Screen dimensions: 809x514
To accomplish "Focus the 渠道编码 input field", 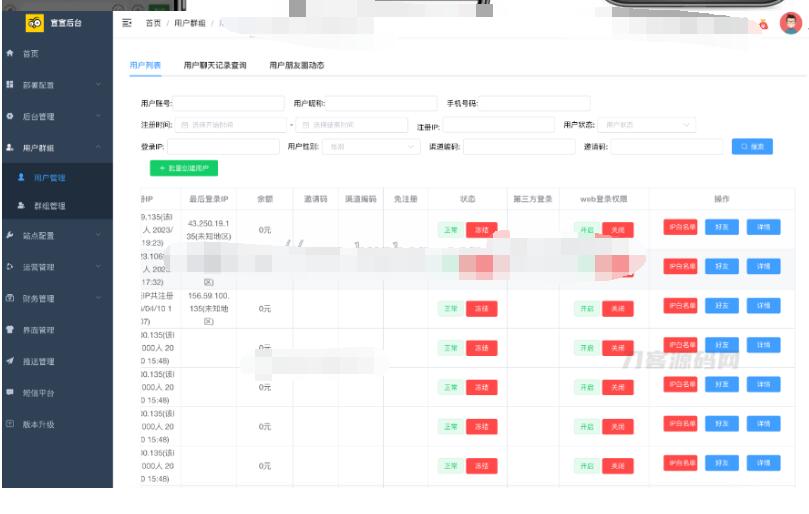I will click(519, 147).
